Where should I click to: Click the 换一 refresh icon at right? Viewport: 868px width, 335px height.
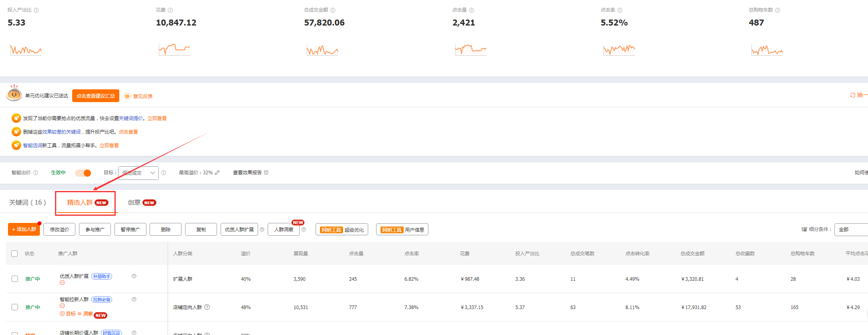(852, 95)
